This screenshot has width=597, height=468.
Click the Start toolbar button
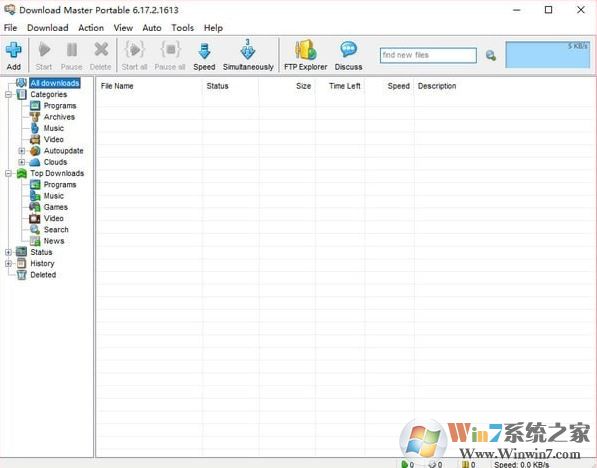44,56
